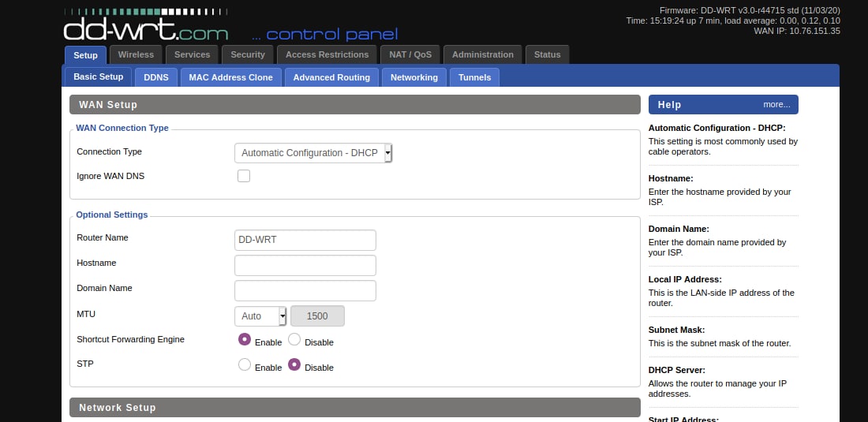Click the 'Optional Settings' legend
868x422 pixels.
pos(112,215)
